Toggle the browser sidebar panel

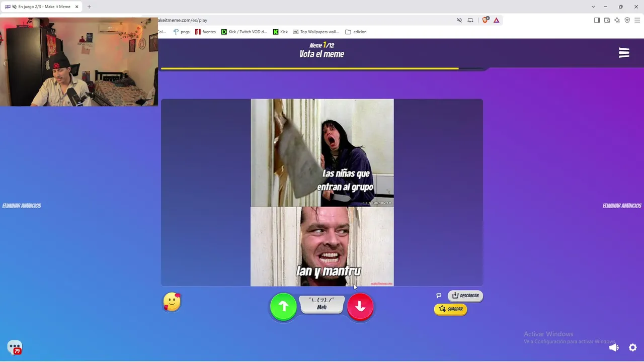(597, 20)
